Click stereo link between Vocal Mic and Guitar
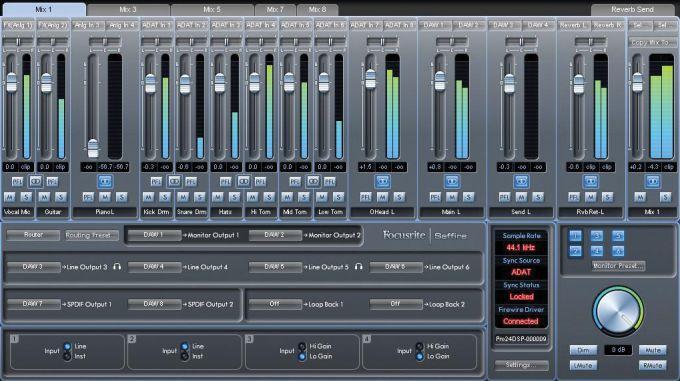 coord(35,181)
